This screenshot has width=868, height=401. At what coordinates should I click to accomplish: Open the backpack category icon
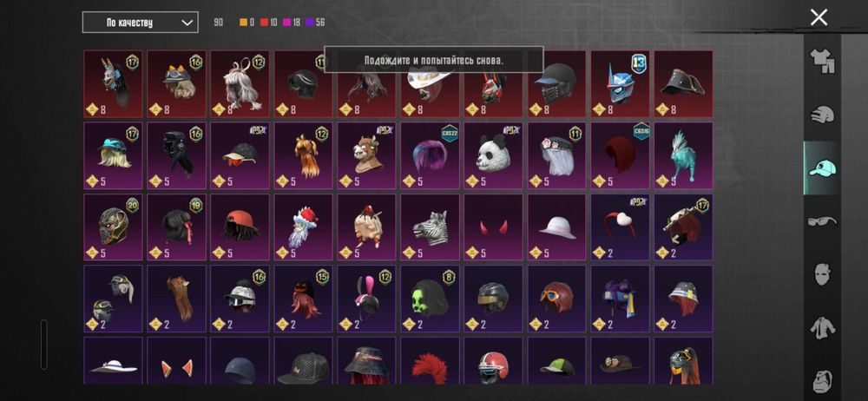pyautogui.click(x=822, y=381)
